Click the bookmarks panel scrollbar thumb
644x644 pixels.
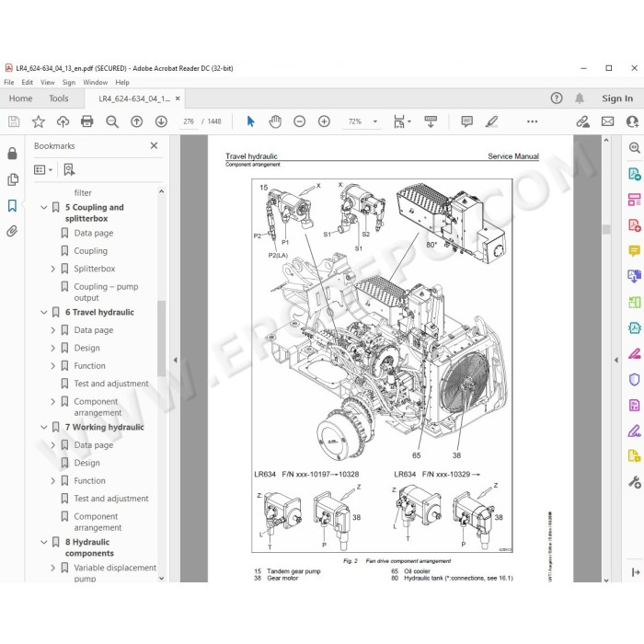point(161,338)
